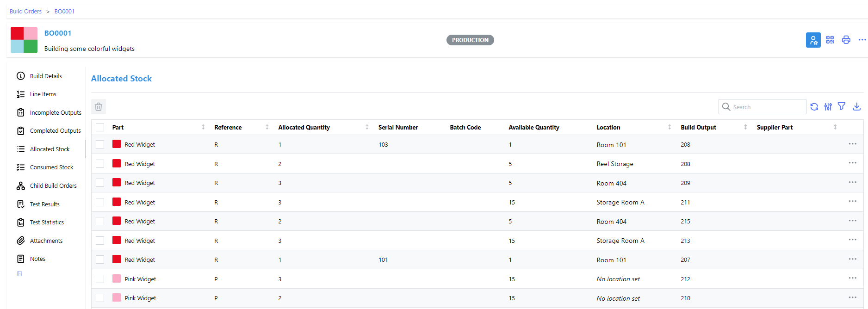This screenshot has height=309, width=868.
Task: Open the QR code barcode actions
Action: [x=830, y=40]
